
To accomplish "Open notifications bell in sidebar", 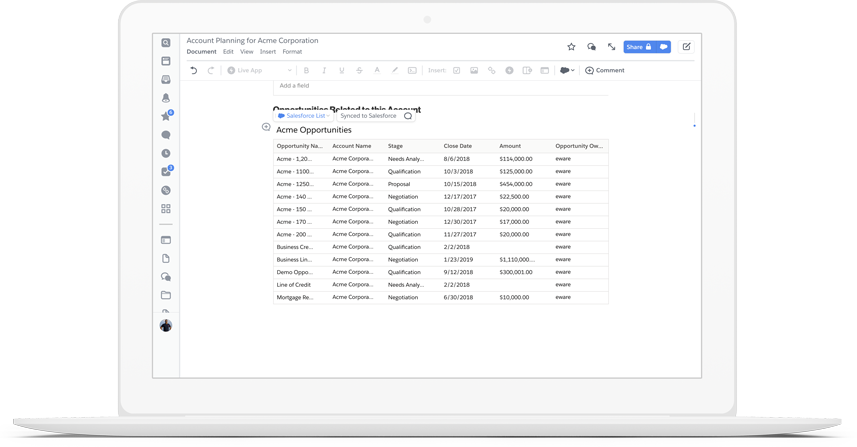I will [166, 98].
